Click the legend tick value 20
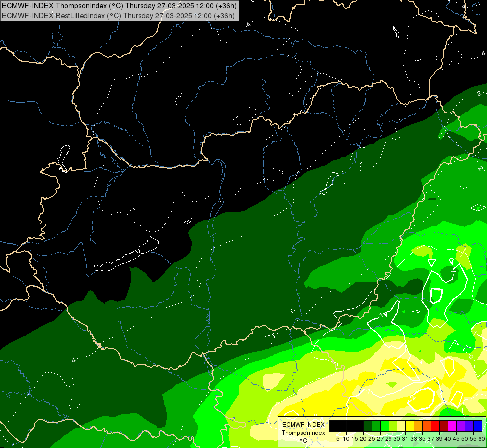Image resolution: width=487 pixels, height=448 pixels. pos(364,439)
